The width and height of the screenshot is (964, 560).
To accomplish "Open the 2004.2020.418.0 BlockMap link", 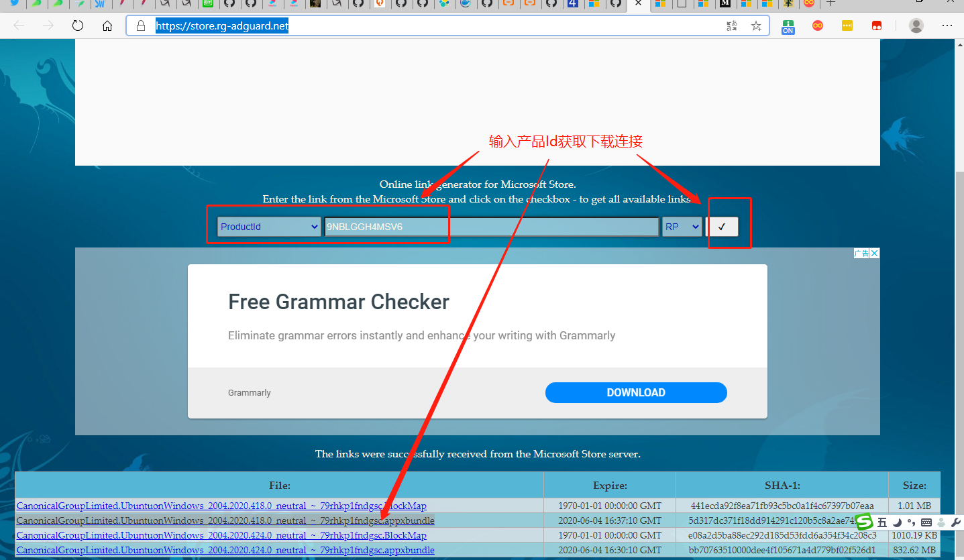I will 221,506.
